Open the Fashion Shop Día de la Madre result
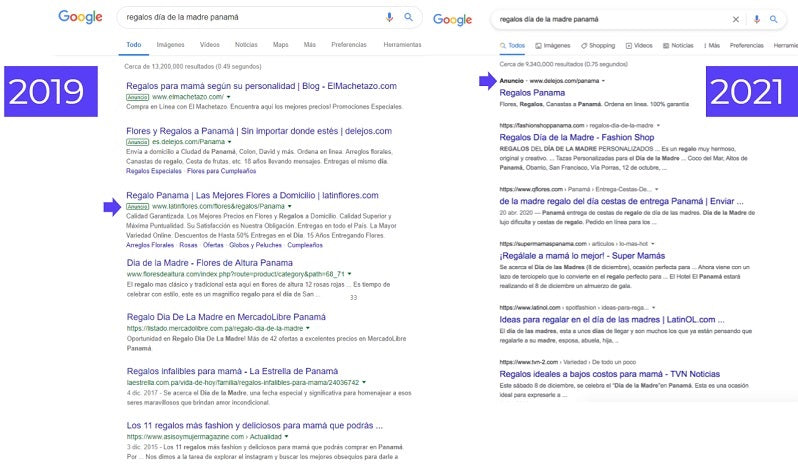The width and height of the screenshot is (798, 468). pyautogui.click(x=577, y=137)
